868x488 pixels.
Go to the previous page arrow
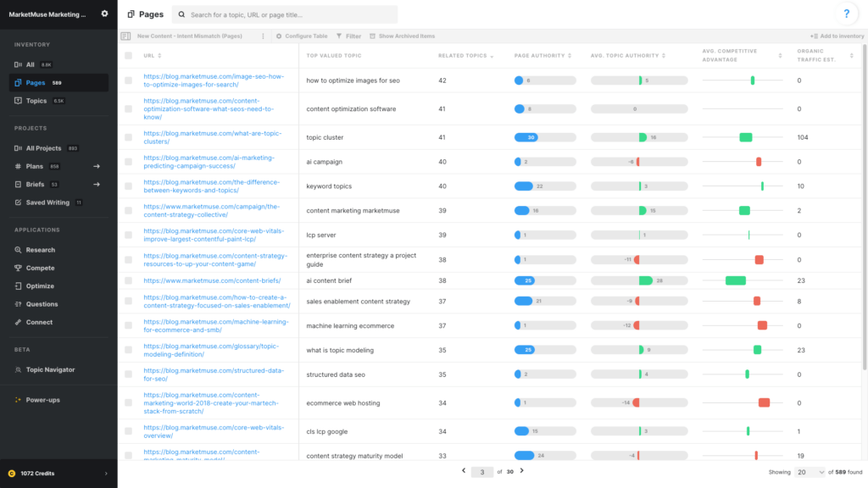click(464, 471)
